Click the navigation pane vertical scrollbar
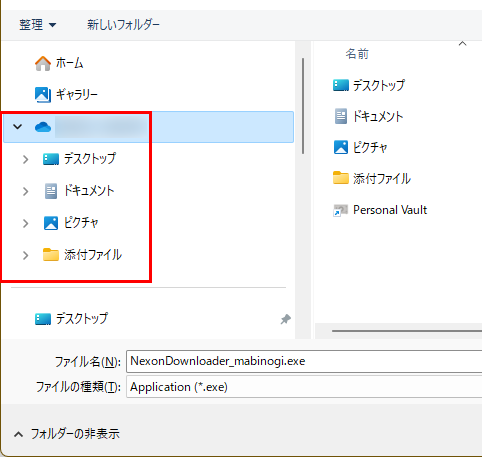The image size is (482, 457). (303, 106)
